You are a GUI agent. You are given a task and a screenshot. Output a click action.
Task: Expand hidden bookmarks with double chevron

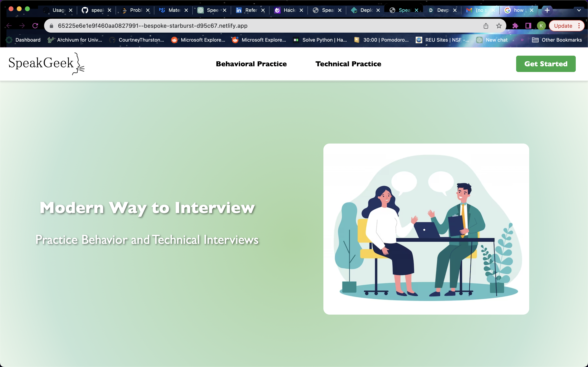(522, 40)
